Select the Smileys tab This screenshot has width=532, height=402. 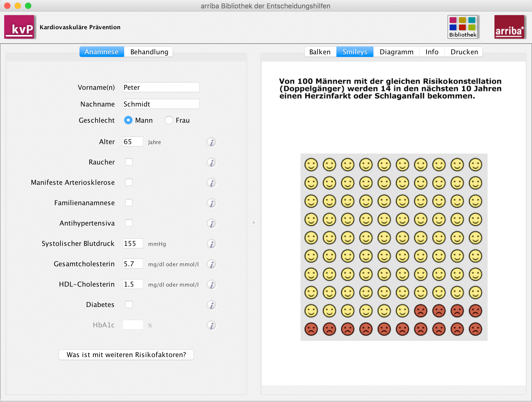(x=355, y=52)
